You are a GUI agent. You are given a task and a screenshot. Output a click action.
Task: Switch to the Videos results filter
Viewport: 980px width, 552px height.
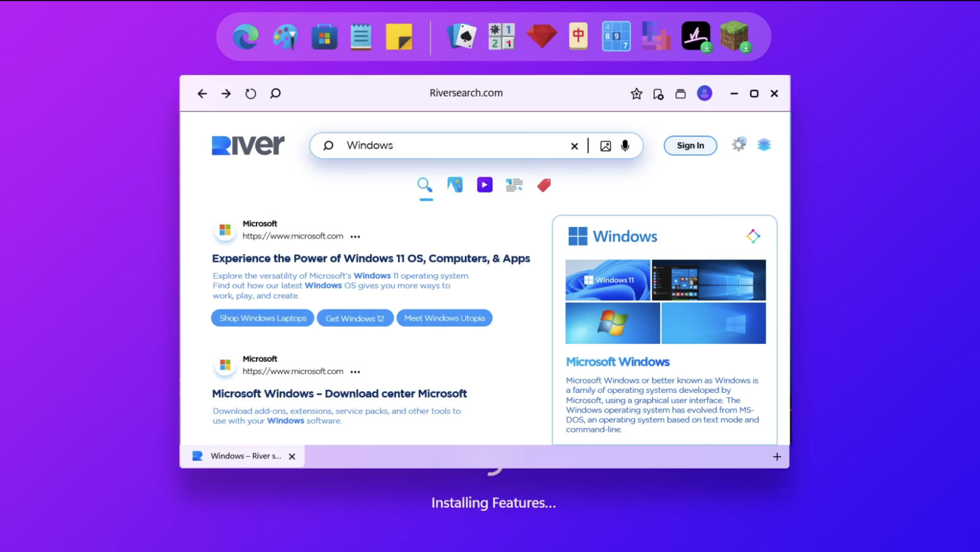[484, 184]
